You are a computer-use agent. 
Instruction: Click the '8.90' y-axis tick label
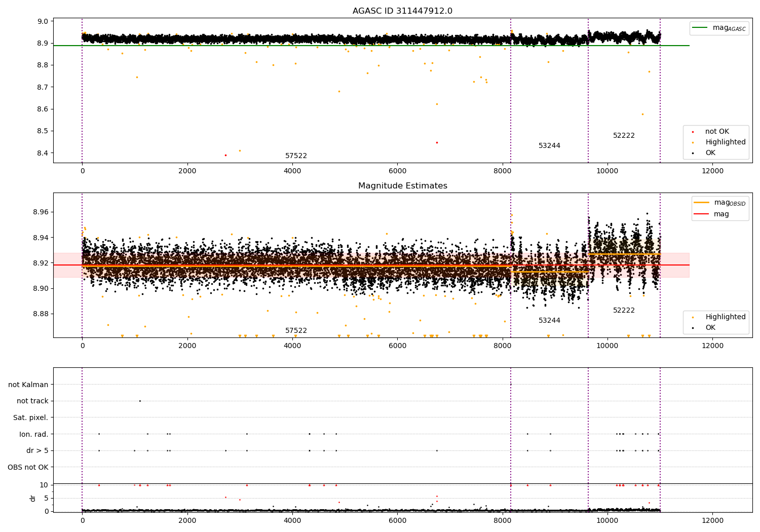tap(41, 288)
